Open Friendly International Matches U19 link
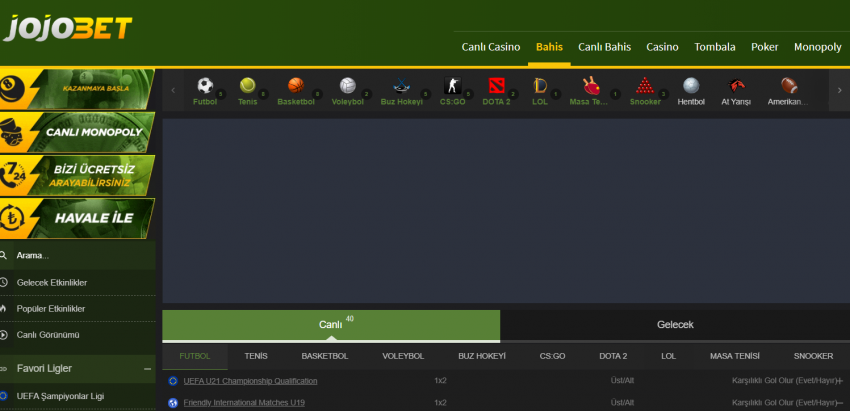Screen dimensions: 850x411 click(x=244, y=403)
